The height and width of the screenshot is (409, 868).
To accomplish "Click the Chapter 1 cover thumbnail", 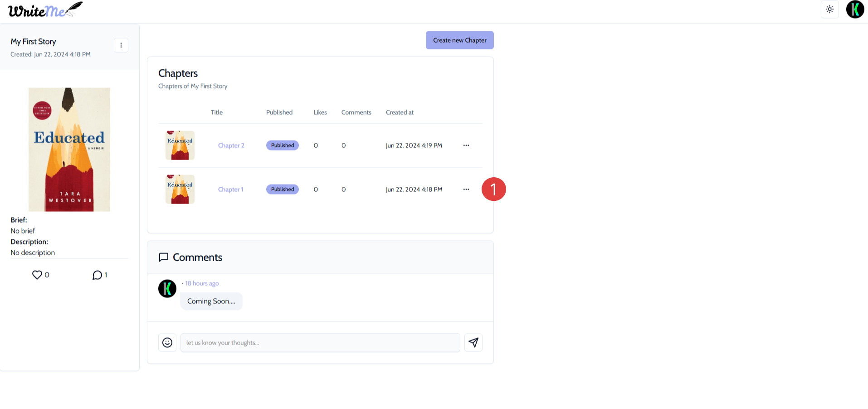I will [180, 190].
